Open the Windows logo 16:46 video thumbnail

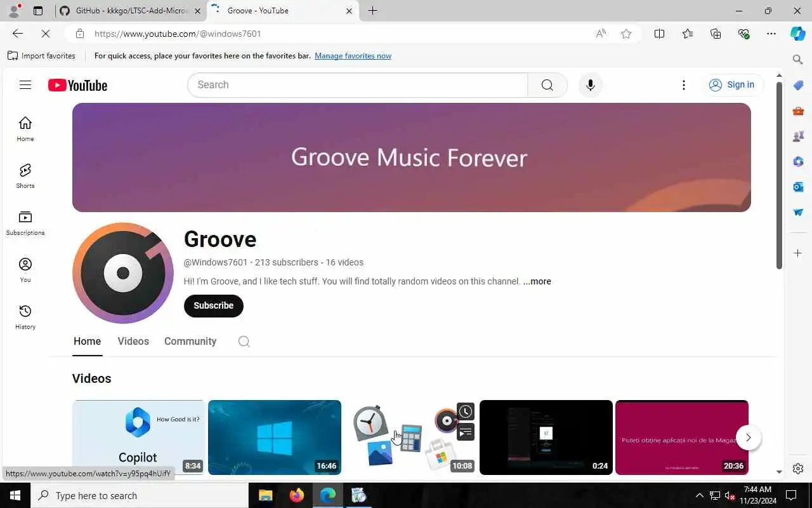(275, 438)
